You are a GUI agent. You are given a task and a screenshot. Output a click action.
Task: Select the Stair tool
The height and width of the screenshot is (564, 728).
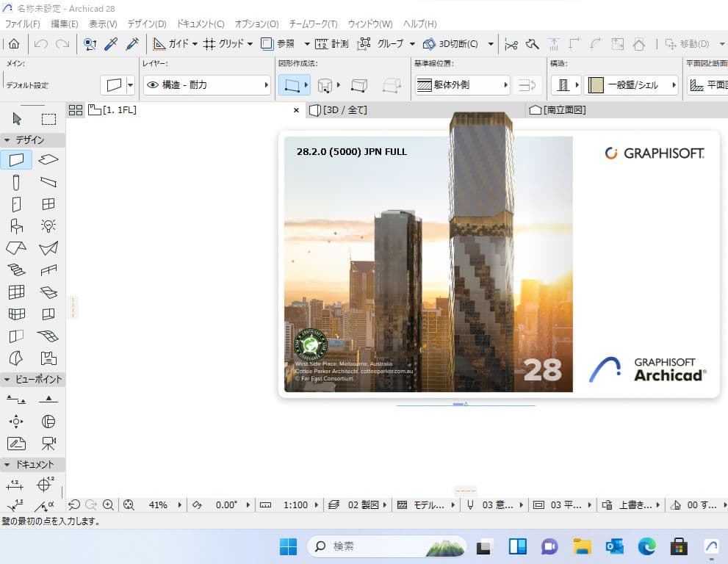coord(16,270)
